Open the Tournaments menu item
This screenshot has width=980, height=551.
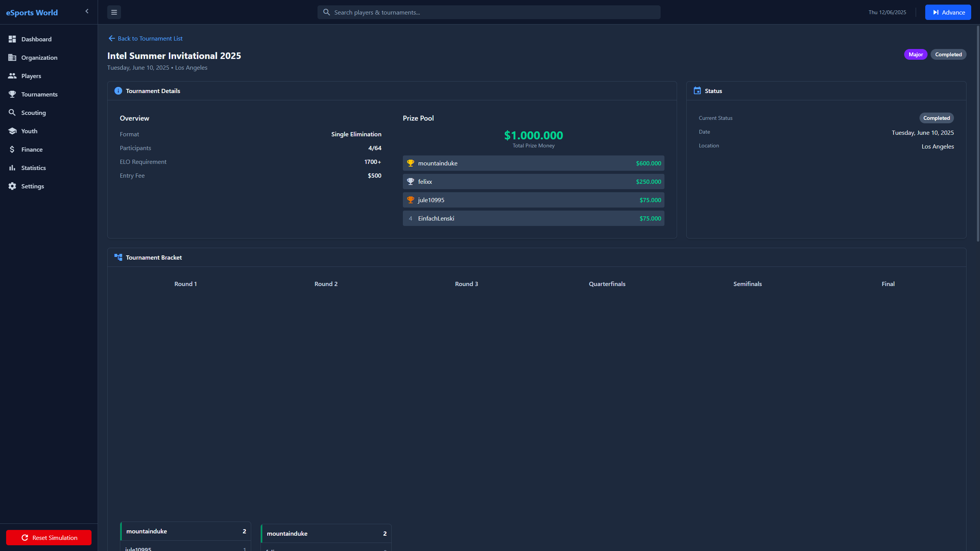point(49,94)
